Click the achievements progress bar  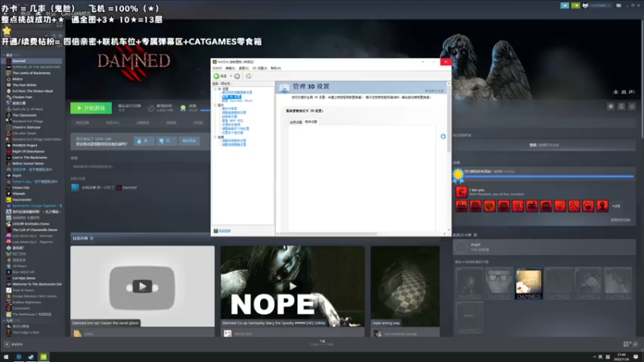[x=549, y=176]
